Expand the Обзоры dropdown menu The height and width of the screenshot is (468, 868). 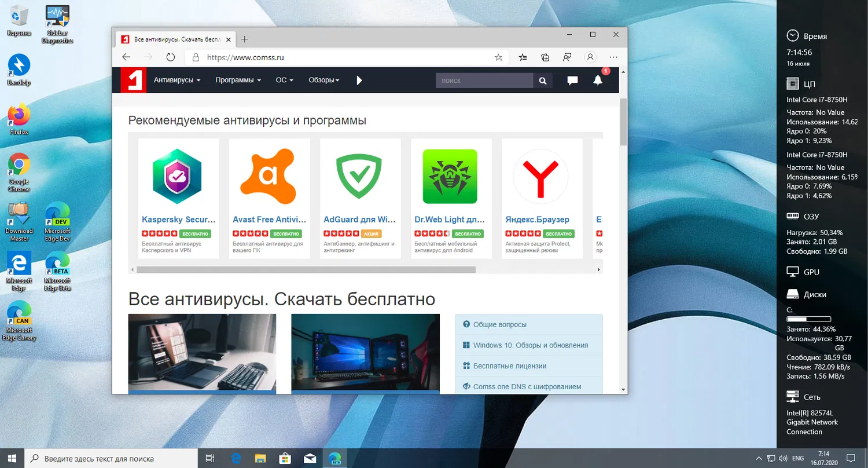tap(324, 81)
